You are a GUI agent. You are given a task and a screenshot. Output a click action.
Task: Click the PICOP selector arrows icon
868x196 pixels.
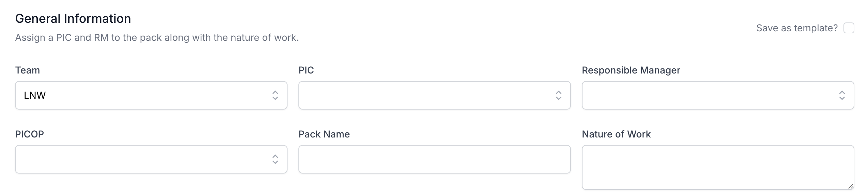pyautogui.click(x=275, y=159)
